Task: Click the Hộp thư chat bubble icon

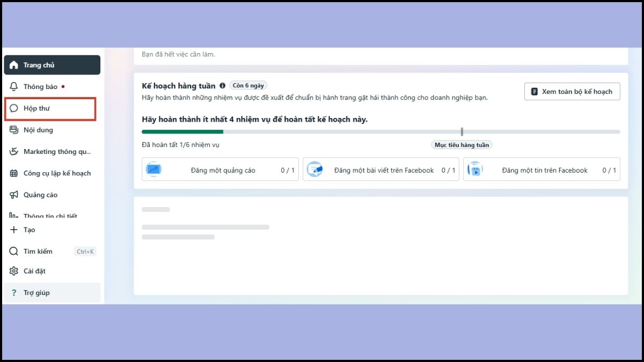Action: [14, 108]
